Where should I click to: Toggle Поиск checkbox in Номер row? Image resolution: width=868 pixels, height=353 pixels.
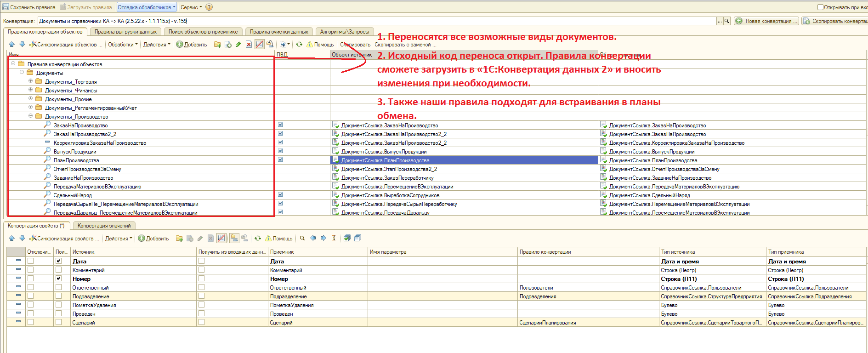58,279
